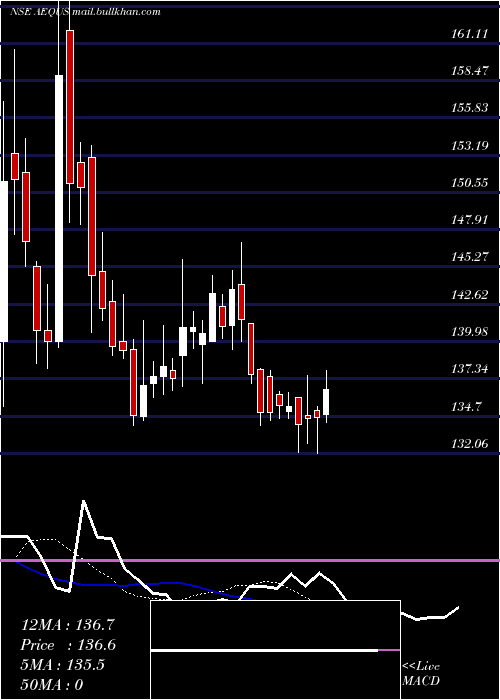500x700 pixels.
Task: Click the live MACD inset box
Action: click(275, 650)
